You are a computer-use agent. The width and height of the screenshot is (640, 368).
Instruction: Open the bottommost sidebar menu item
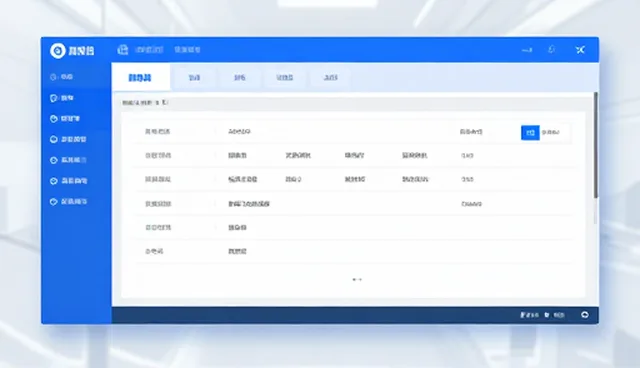point(68,202)
